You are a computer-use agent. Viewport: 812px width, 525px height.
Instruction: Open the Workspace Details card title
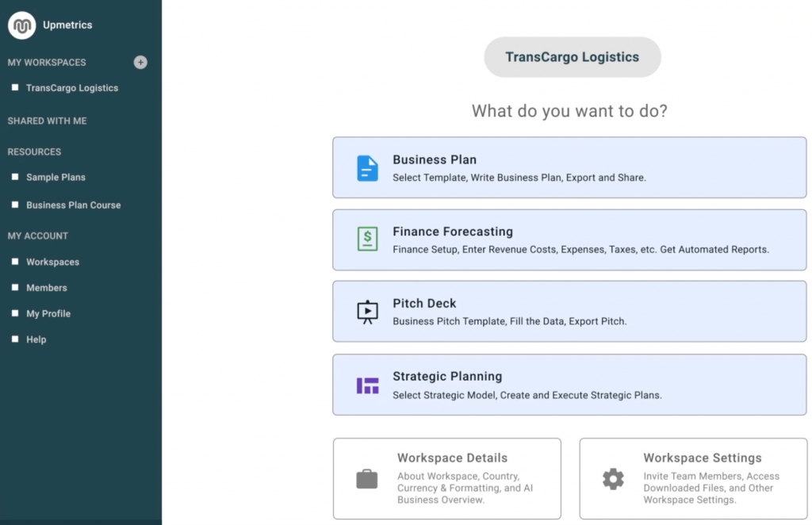[x=452, y=458]
